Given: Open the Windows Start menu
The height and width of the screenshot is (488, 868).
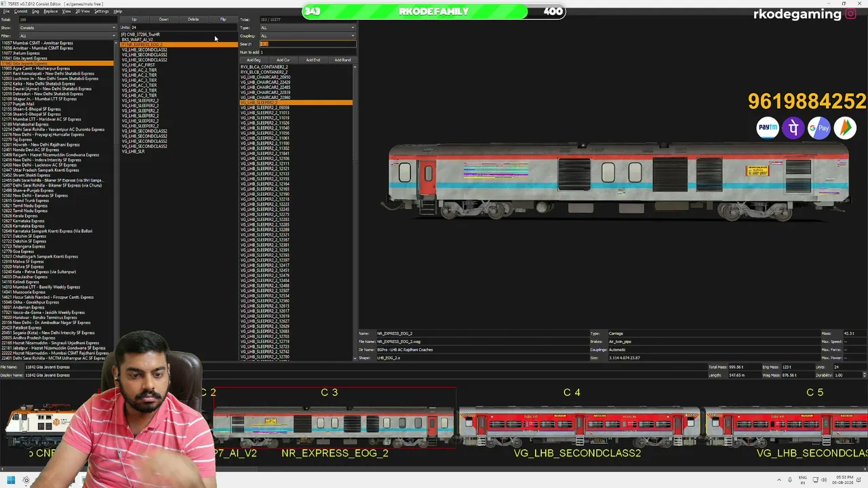Looking at the screenshot, I should pyautogui.click(x=10, y=481).
